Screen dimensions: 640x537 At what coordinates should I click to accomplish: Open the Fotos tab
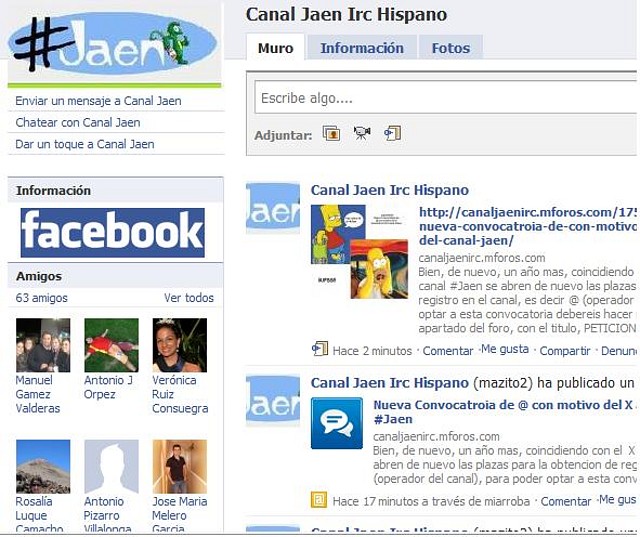[x=451, y=48]
